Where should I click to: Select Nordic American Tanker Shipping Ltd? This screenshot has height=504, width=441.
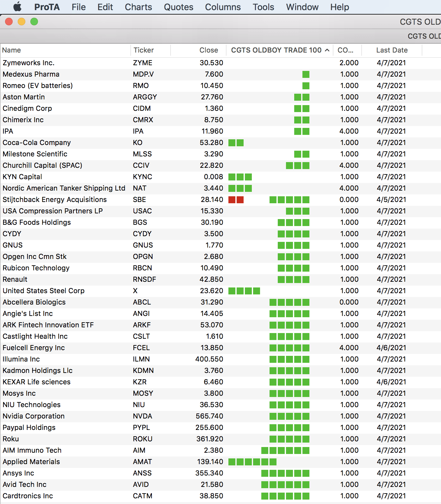coord(220,188)
